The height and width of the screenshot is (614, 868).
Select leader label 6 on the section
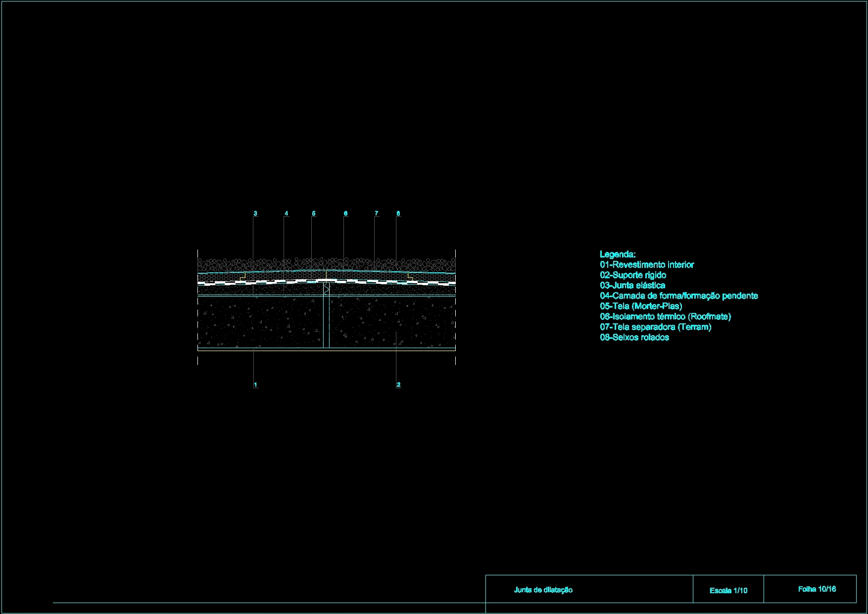tap(345, 213)
